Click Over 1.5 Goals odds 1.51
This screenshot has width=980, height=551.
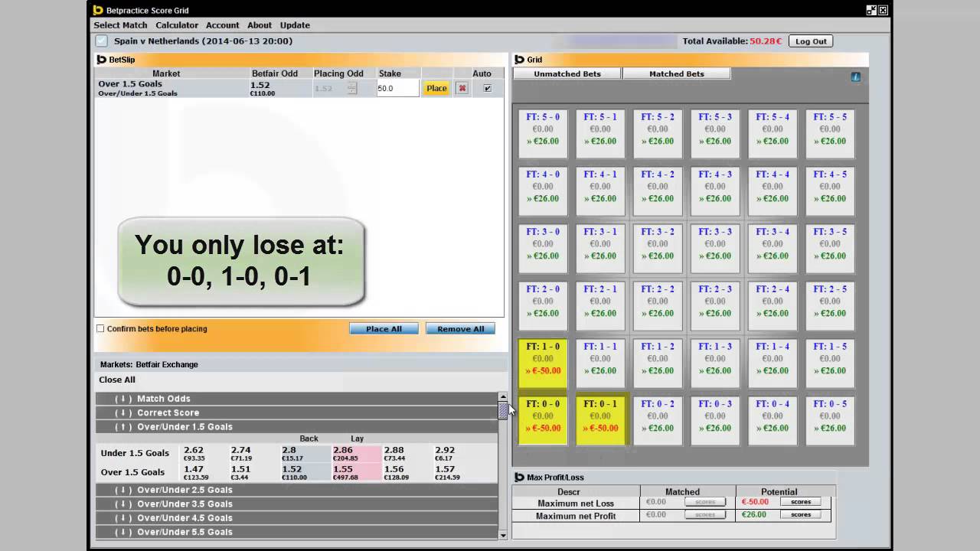[x=254, y=472]
